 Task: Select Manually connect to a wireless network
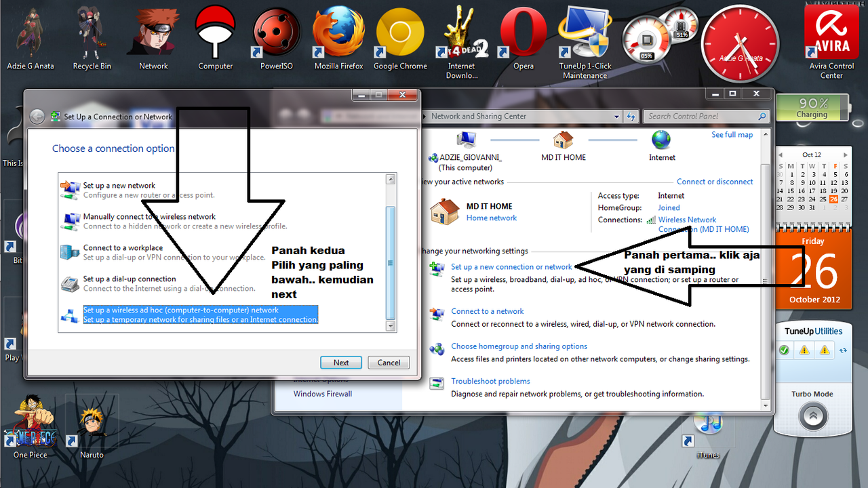[x=222, y=221]
